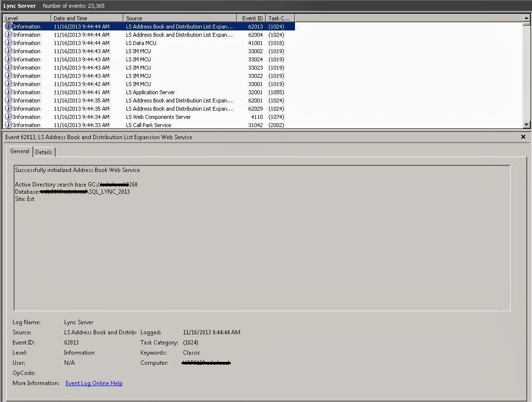Click task category (2002) cell
The height and width of the screenshot is (402, 532).
point(276,125)
